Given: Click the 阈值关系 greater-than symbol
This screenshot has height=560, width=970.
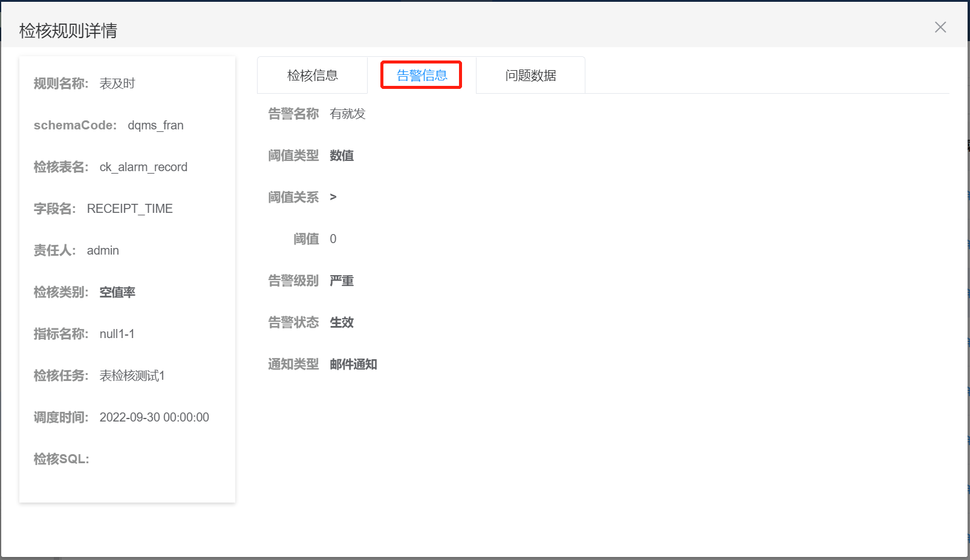Looking at the screenshot, I should pyautogui.click(x=333, y=197).
